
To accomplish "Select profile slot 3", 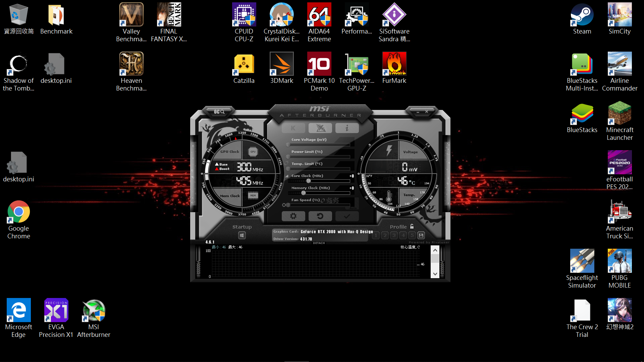I will 394,235.
